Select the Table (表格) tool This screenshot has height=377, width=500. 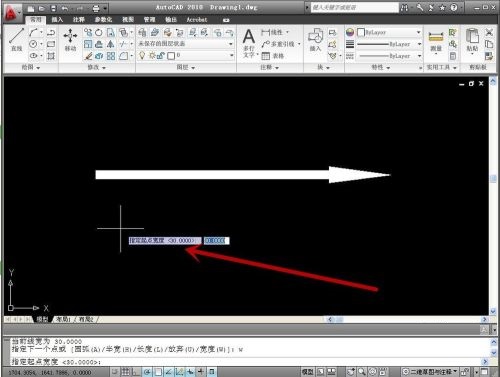click(x=273, y=56)
